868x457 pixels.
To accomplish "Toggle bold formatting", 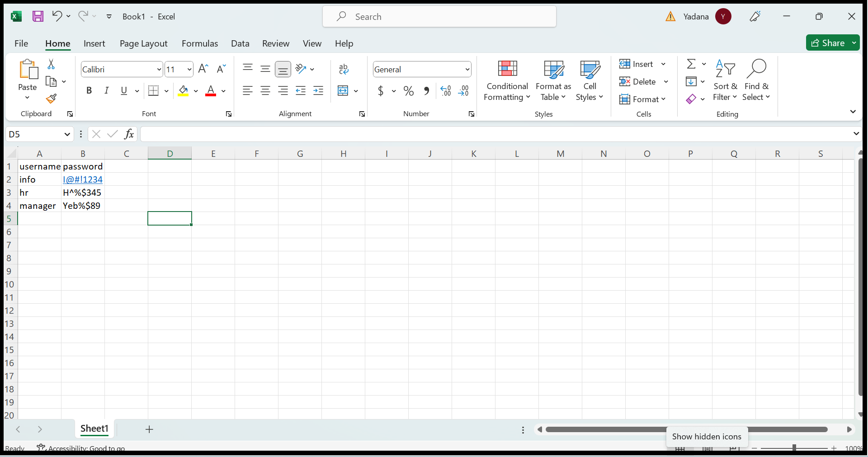I will [89, 90].
